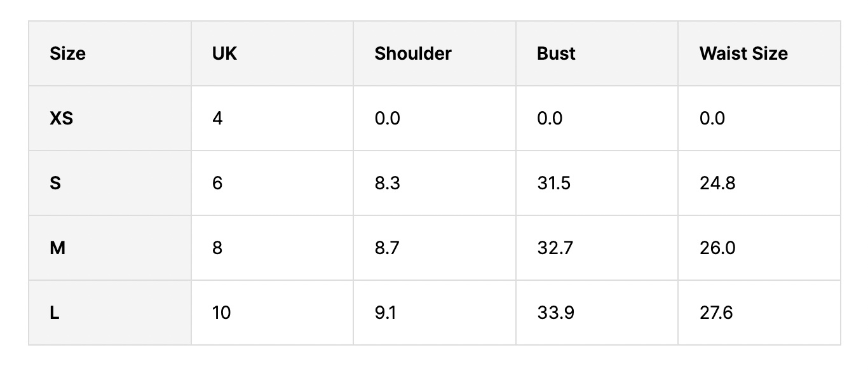This screenshot has width=868, height=371.
Task: Click the UK column header
Action: click(x=224, y=53)
